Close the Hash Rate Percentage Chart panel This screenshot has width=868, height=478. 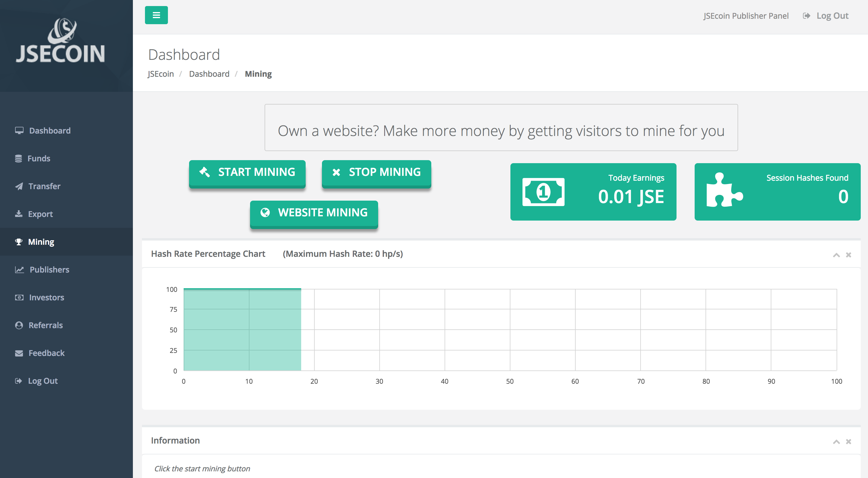pos(848,255)
